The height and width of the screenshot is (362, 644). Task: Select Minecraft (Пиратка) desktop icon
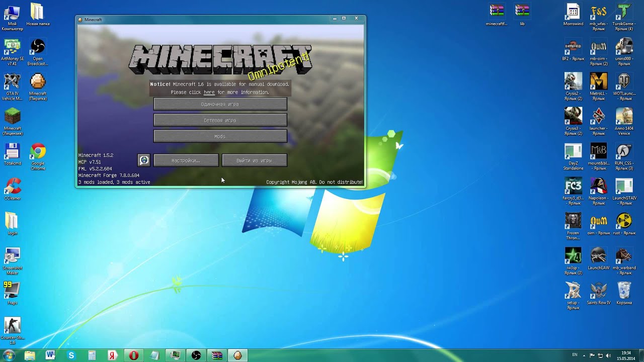coord(38,87)
